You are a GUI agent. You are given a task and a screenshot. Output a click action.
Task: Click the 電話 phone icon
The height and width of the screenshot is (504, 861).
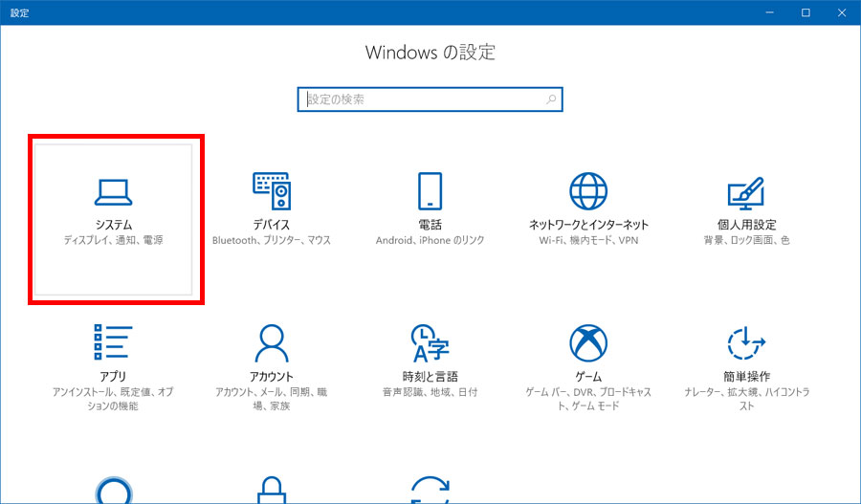tap(430, 190)
